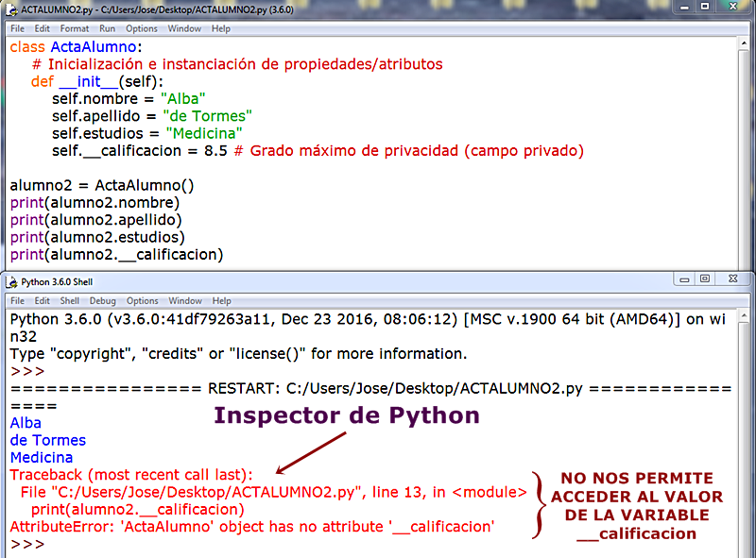Screen dimensions: 756x558
Task: Click the 'Alba' output in Shell
Action: point(26,423)
